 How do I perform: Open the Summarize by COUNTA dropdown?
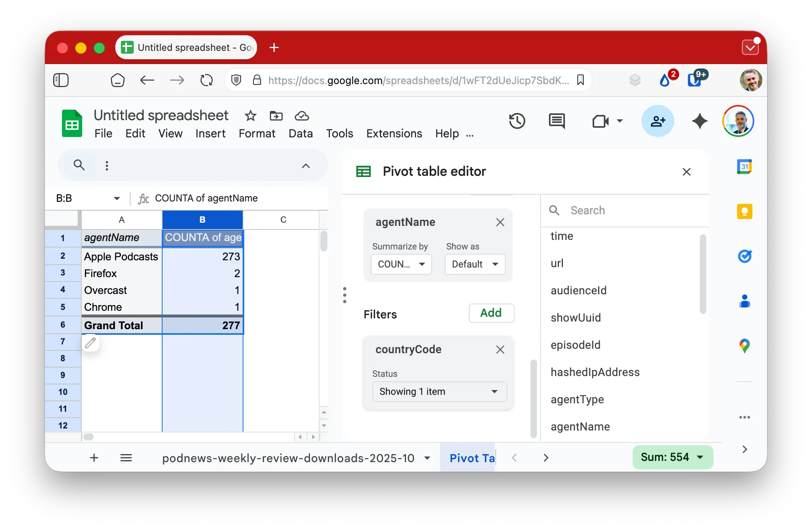[401, 264]
